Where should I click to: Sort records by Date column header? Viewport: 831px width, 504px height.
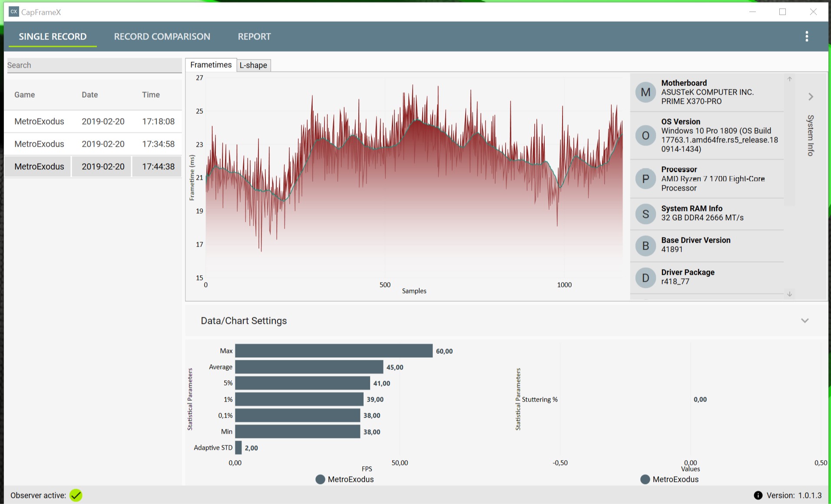(x=90, y=95)
